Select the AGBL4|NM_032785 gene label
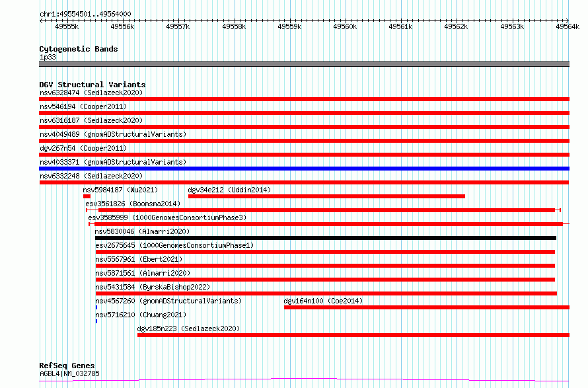 point(69,373)
